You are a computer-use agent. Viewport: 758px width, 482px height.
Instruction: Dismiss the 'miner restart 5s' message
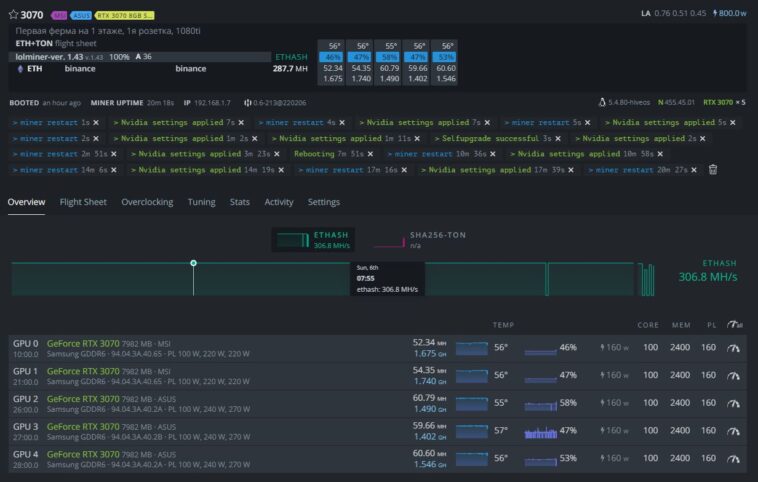pyautogui.click(x=587, y=123)
